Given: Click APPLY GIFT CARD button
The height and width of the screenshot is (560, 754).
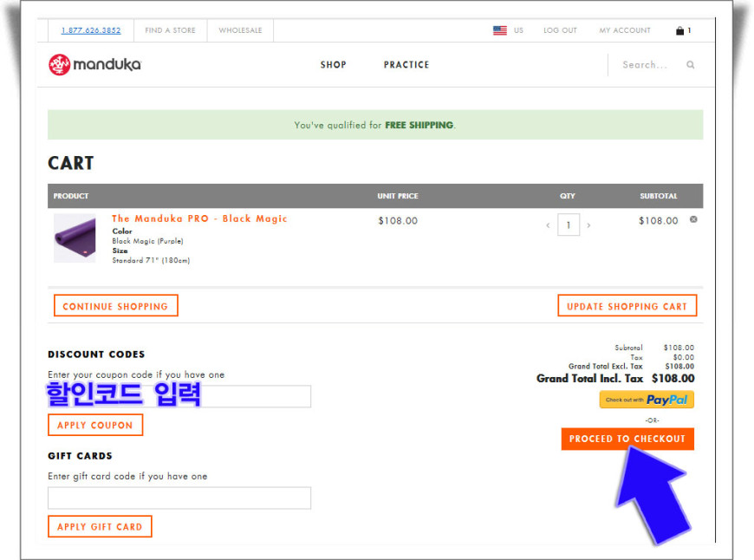Looking at the screenshot, I should point(100,526).
